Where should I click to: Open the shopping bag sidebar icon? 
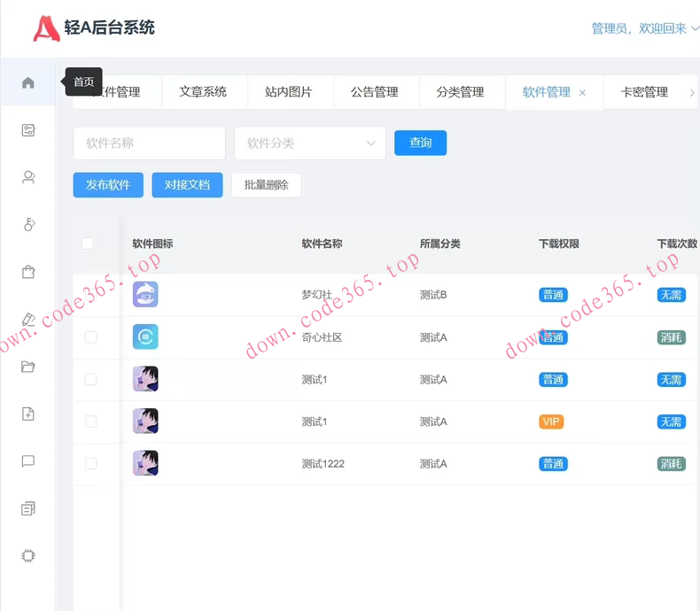(x=28, y=272)
